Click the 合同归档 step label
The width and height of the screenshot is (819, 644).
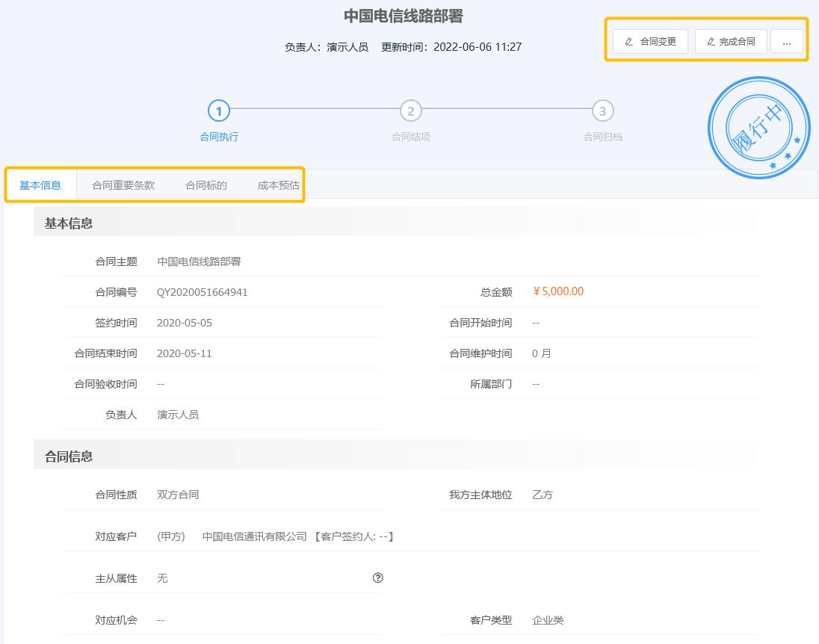(603, 137)
